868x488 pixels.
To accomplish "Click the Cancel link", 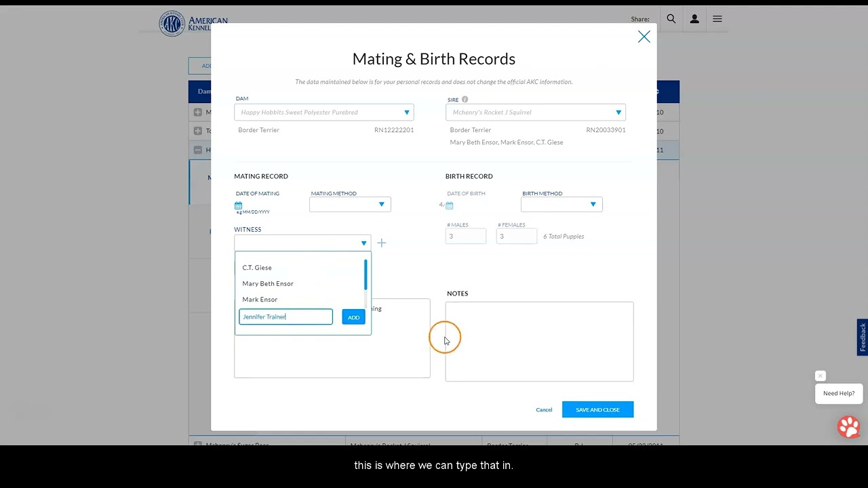I will (544, 410).
